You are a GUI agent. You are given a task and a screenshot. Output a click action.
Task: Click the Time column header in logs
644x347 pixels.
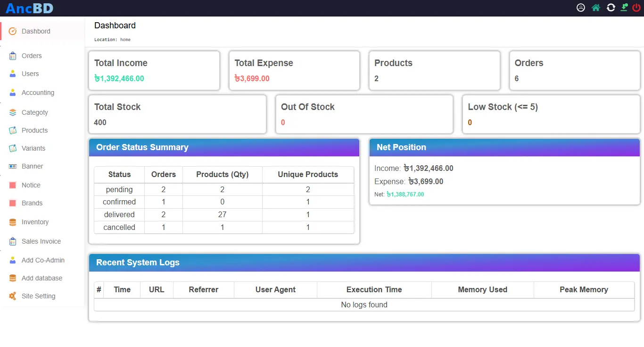[122, 290]
